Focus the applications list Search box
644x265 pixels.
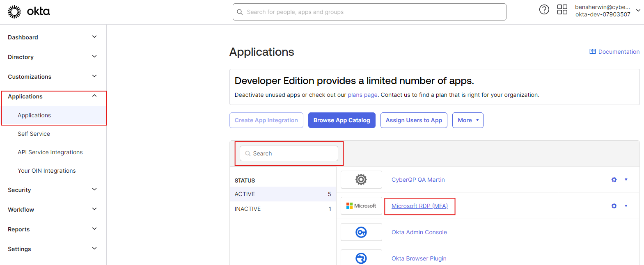[x=289, y=153]
